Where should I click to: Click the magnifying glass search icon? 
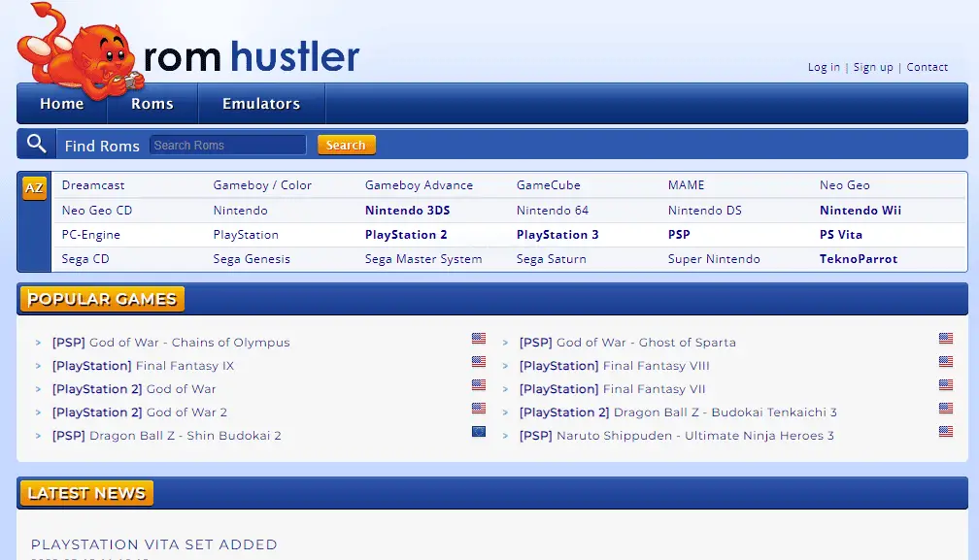coord(36,144)
